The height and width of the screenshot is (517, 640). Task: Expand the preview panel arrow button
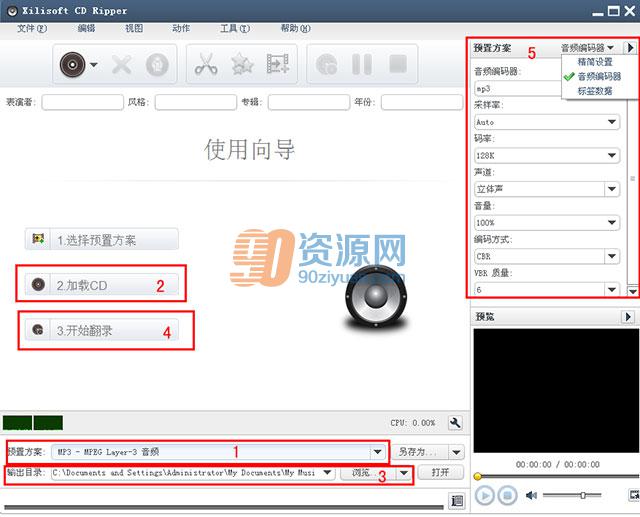point(628,317)
